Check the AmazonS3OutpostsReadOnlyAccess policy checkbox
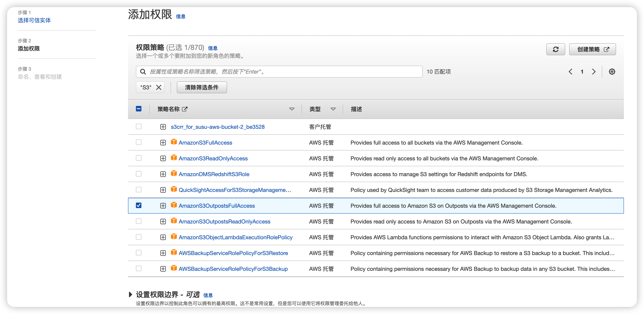Screen dimensions: 644x314 138,221
